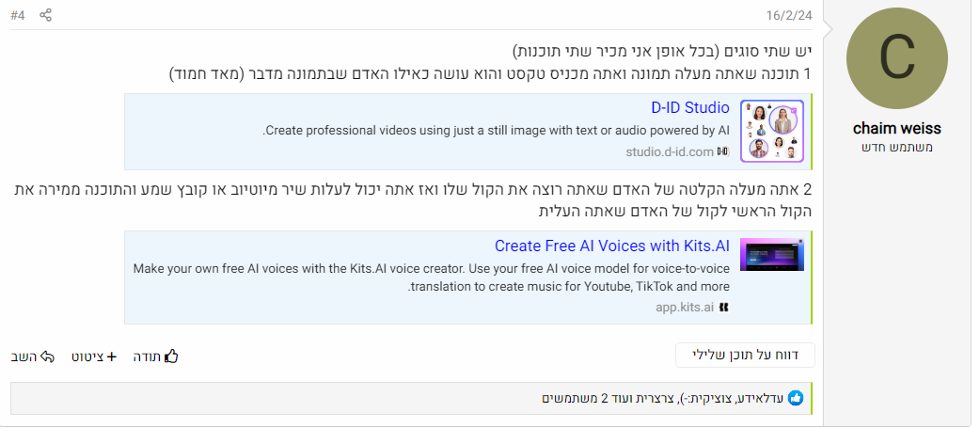Click the blue like icon in the thanks bar

click(x=796, y=398)
